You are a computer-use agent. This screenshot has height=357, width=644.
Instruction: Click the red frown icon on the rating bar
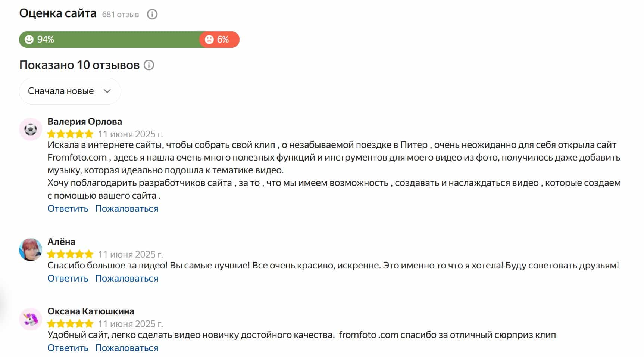(209, 39)
